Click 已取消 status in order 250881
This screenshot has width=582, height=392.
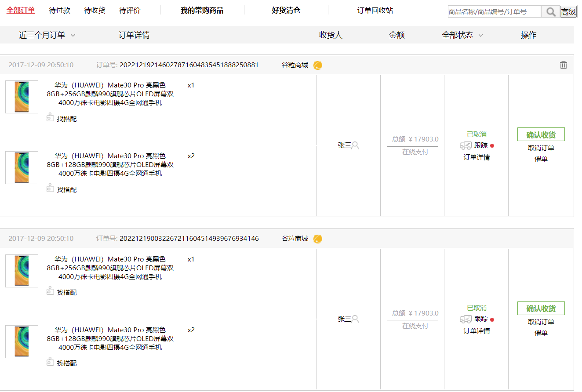[x=477, y=134]
